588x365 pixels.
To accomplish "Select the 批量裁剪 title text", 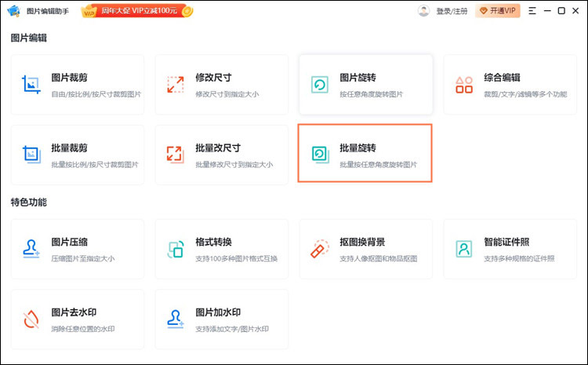I will (69, 148).
